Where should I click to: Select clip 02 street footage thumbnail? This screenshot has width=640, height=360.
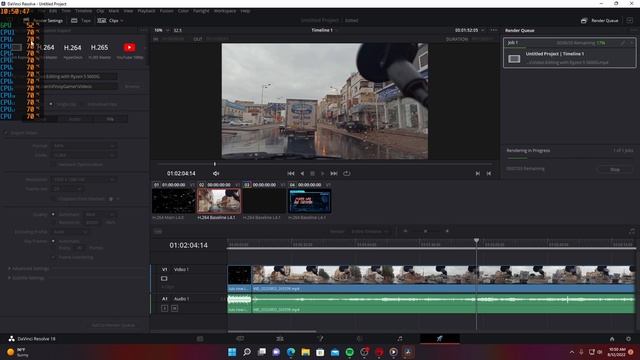point(219,201)
